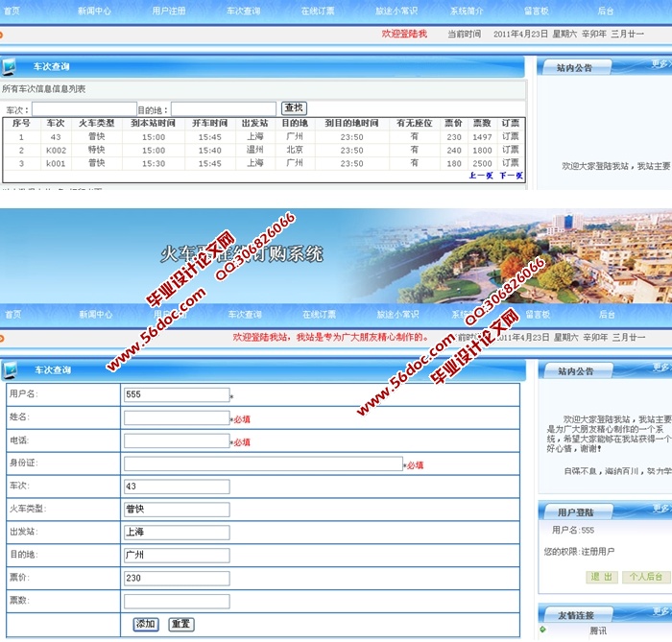Viewport: 672px width, 642px height.
Task: Click the 姓名 text field
Action: pyautogui.click(x=177, y=417)
